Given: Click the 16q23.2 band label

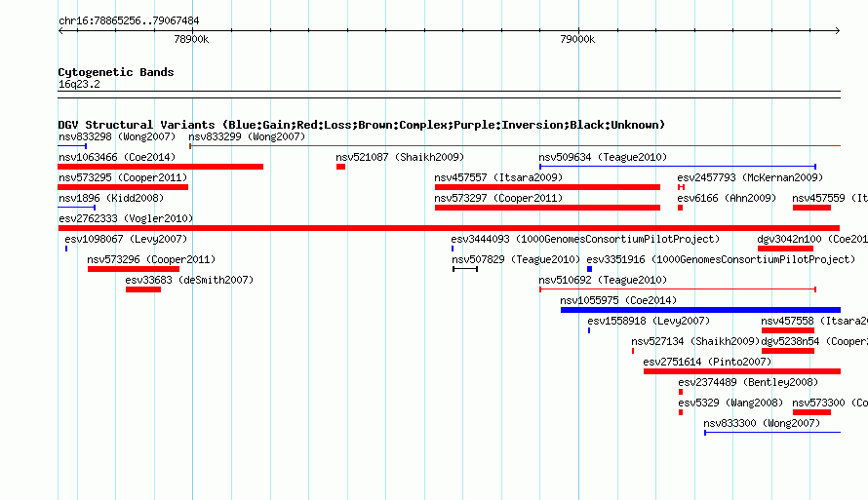Looking at the screenshot, I should coord(79,84).
